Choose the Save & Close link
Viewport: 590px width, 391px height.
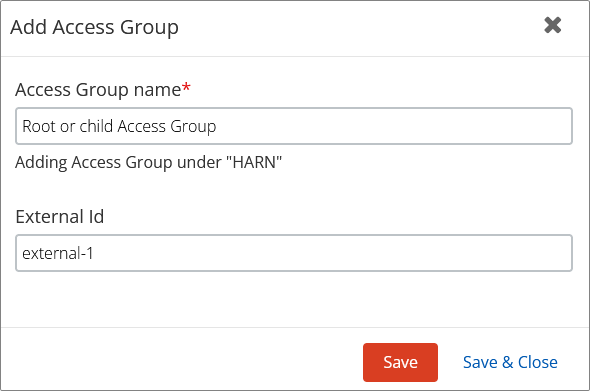pos(510,362)
